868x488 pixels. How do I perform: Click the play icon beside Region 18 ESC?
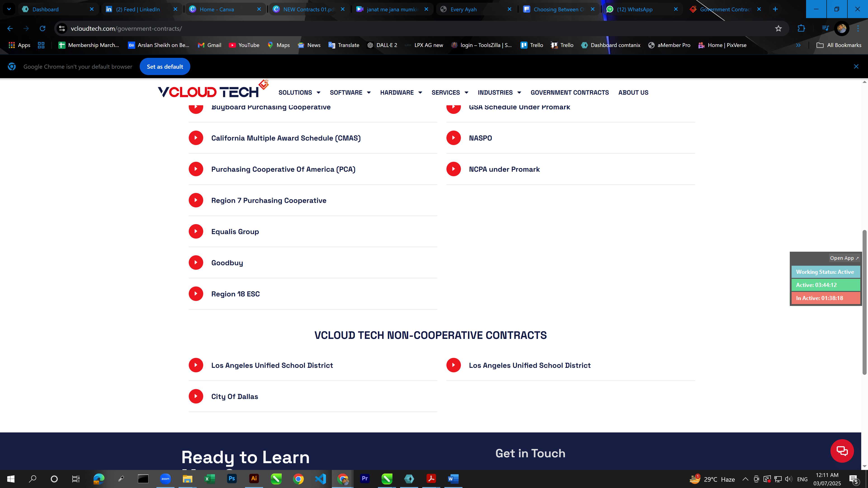(x=196, y=294)
